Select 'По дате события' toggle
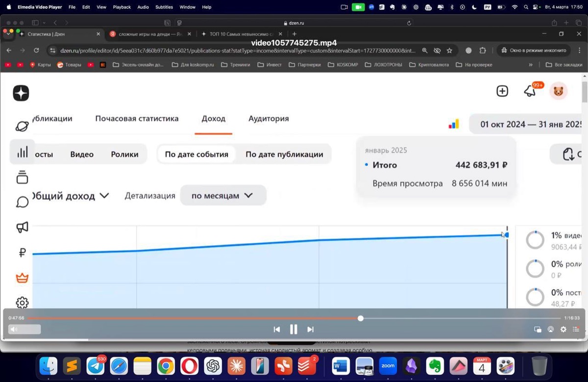The image size is (588, 382). 196,154
